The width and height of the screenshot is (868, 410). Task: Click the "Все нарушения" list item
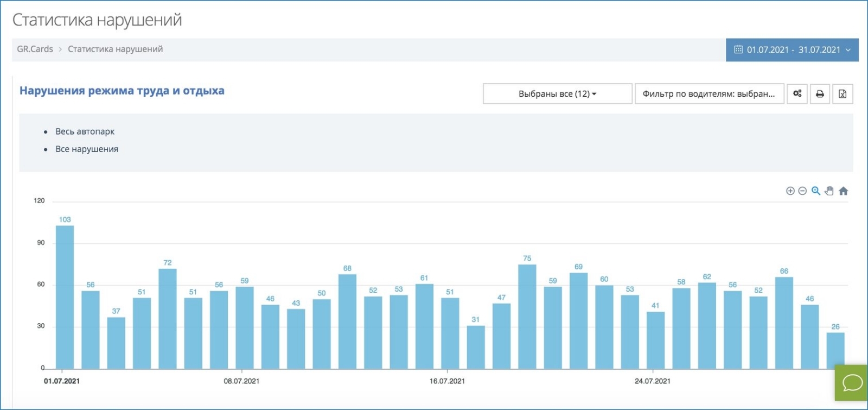pyautogui.click(x=87, y=149)
